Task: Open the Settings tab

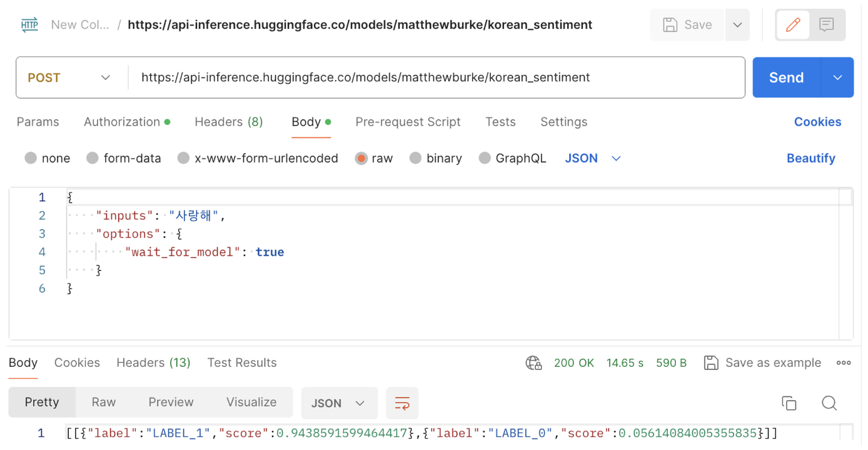Action: [563, 122]
